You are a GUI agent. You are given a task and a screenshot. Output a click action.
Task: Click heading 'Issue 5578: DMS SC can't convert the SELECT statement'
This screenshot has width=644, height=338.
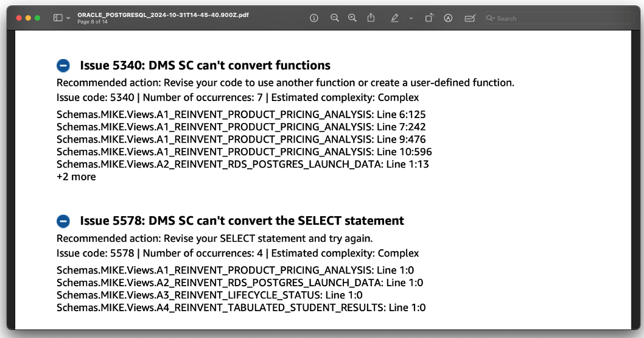[x=242, y=221]
